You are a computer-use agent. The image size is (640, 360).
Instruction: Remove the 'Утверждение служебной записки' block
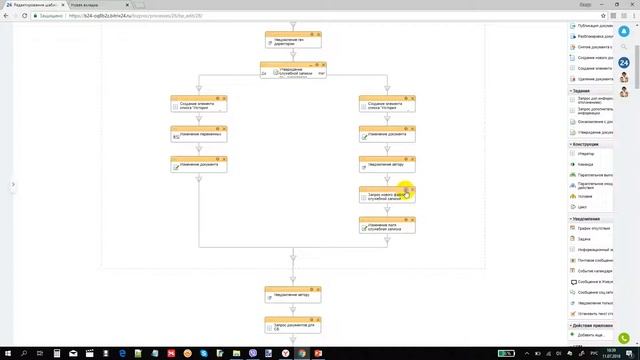323,64
